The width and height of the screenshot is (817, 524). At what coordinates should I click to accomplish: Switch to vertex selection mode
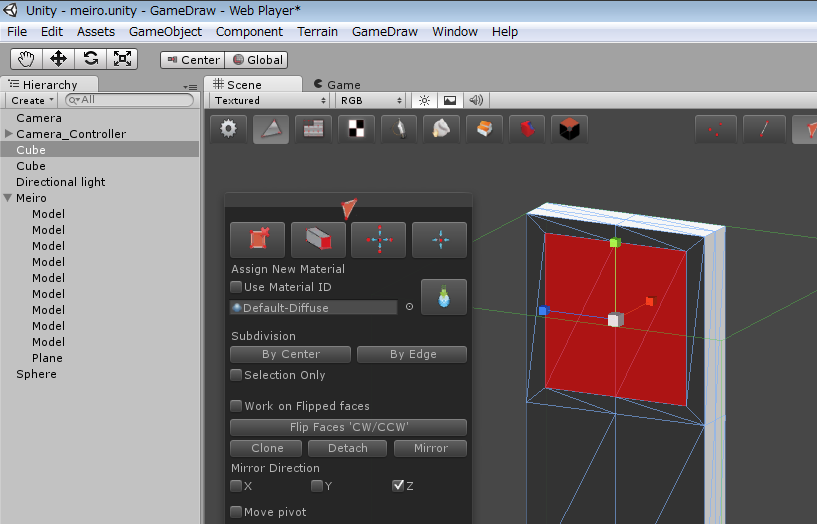(x=716, y=129)
